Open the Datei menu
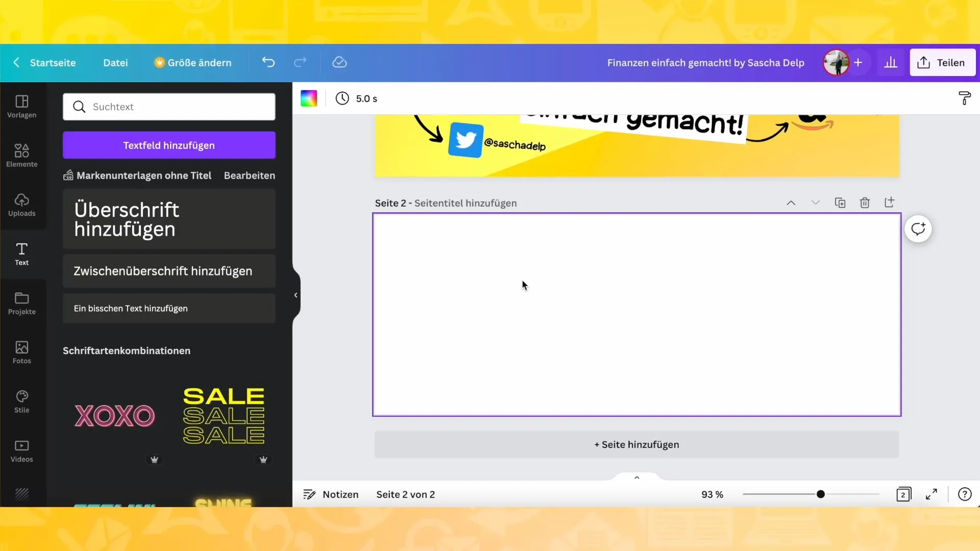 pyautogui.click(x=115, y=63)
